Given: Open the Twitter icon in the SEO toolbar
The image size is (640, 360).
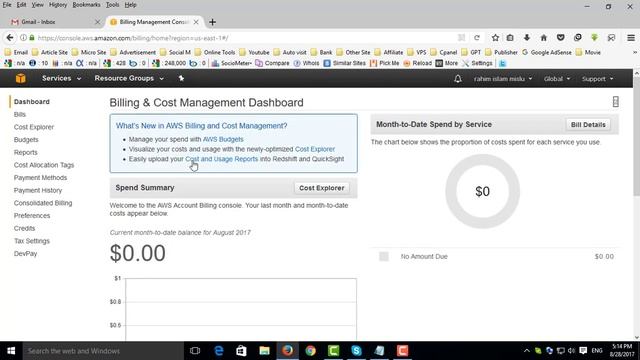Looking at the screenshot, I should click(502, 63).
